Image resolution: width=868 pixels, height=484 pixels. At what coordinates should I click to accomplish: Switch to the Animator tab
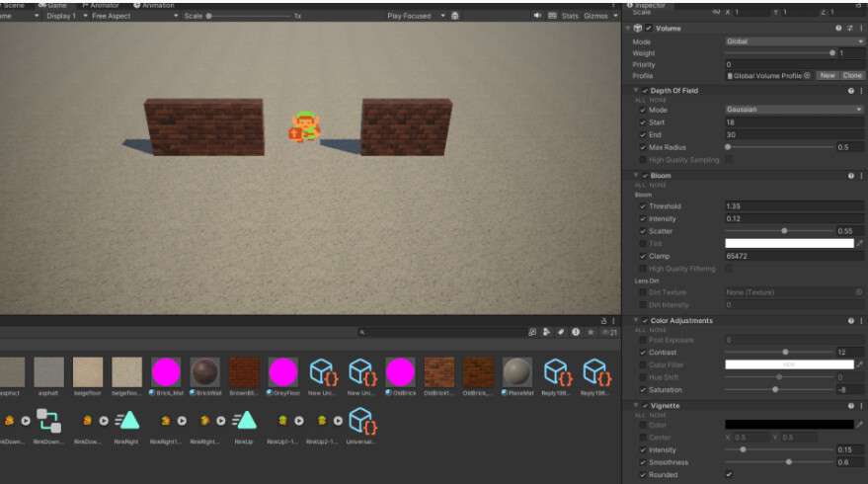pyautogui.click(x=100, y=5)
